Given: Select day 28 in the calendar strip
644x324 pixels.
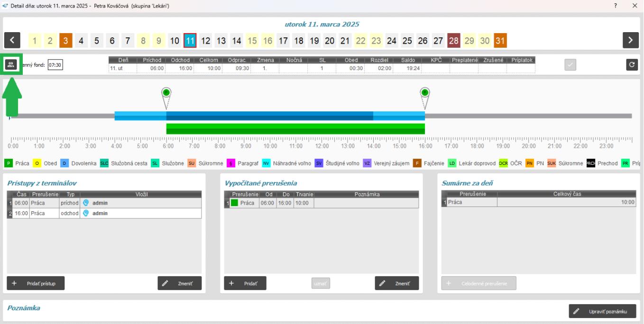Looking at the screenshot, I should pyautogui.click(x=454, y=41).
